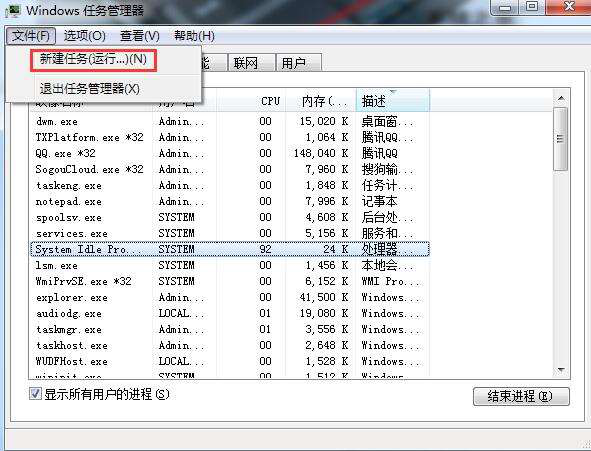Select the spoolsv.exe process
The height and width of the screenshot is (451, 591).
click(230, 217)
